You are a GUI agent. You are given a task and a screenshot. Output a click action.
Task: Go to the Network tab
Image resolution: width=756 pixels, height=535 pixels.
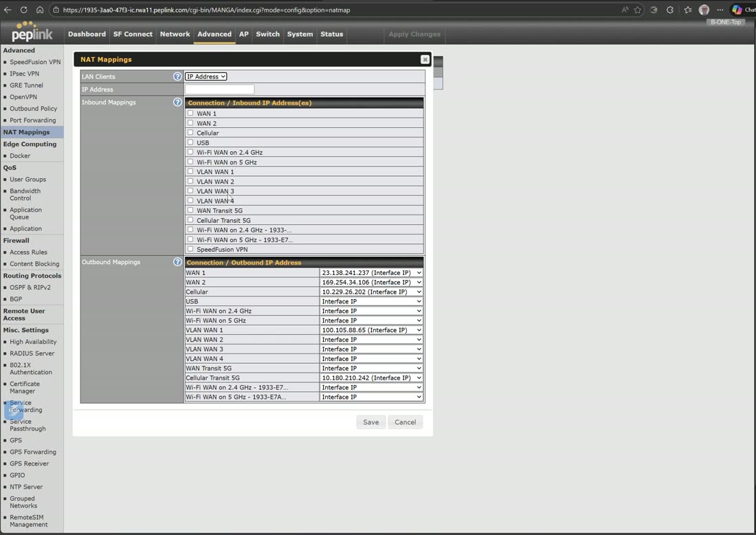click(x=175, y=34)
